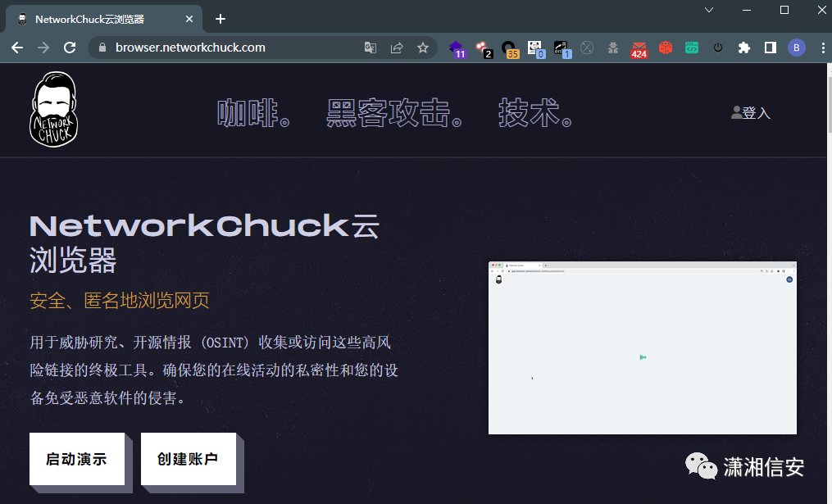This screenshot has width=832, height=504.
Task: Click the 黑客攻击。 heading
Action: (393, 113)
